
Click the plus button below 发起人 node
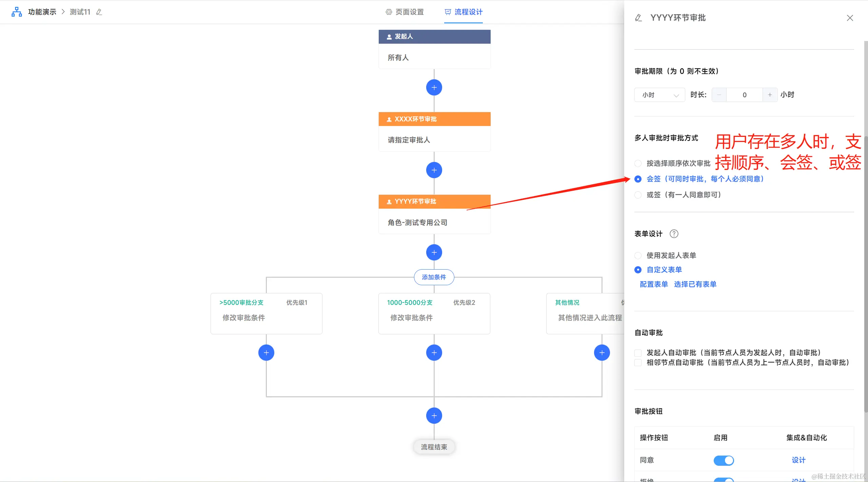tap(434, 88)
